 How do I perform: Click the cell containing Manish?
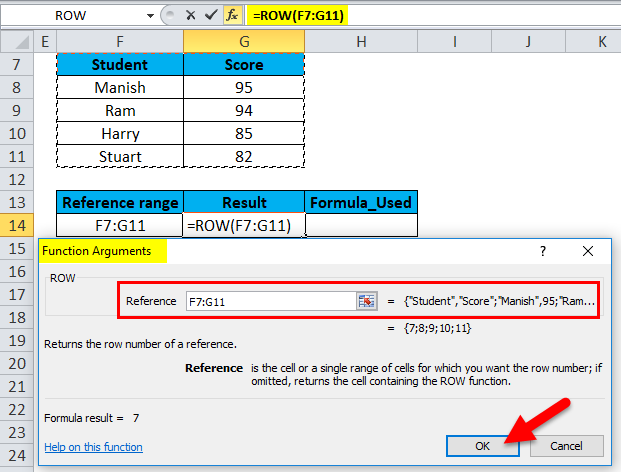click(x=120, y=88)
